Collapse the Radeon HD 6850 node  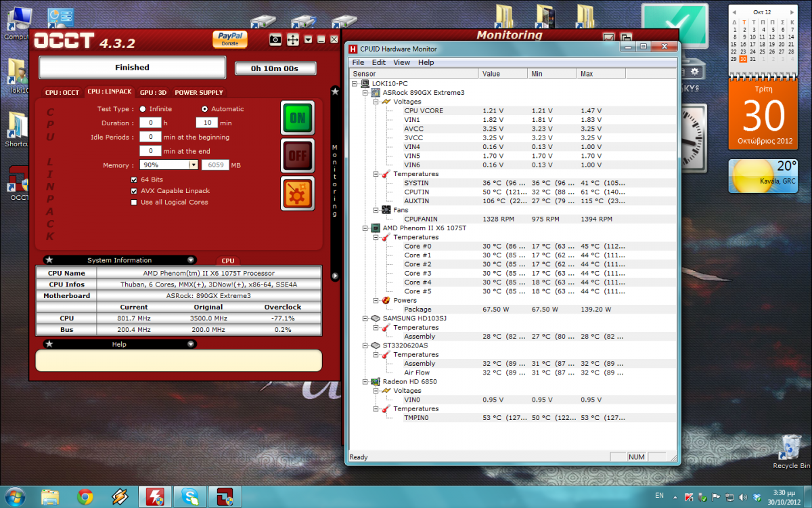point(366,382)
